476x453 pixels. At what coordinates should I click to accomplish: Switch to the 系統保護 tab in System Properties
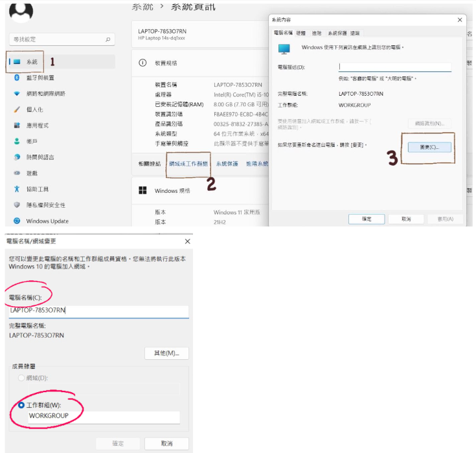click(337, 33)
